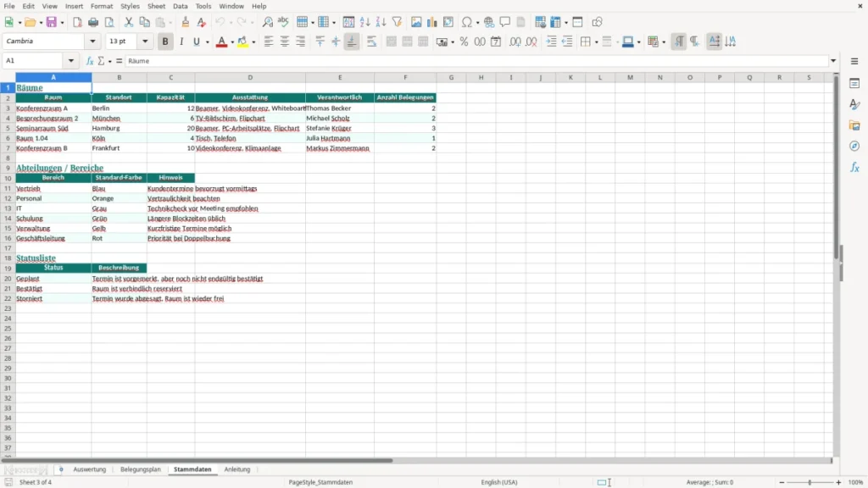Expand the font name dropdown
Screen dimensions: 868x488
pyautogui.click(x=92, y=41)
